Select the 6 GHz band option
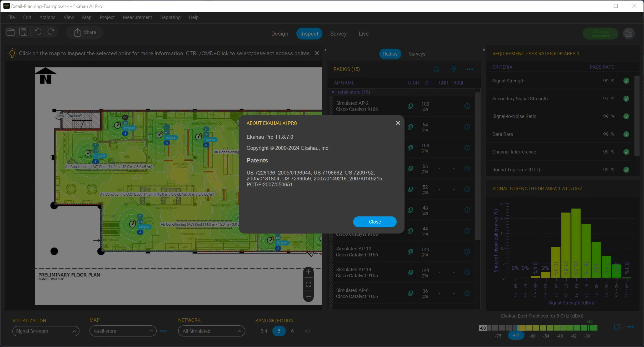This screenshot has height=347, width=644. (x=292, y=331)
